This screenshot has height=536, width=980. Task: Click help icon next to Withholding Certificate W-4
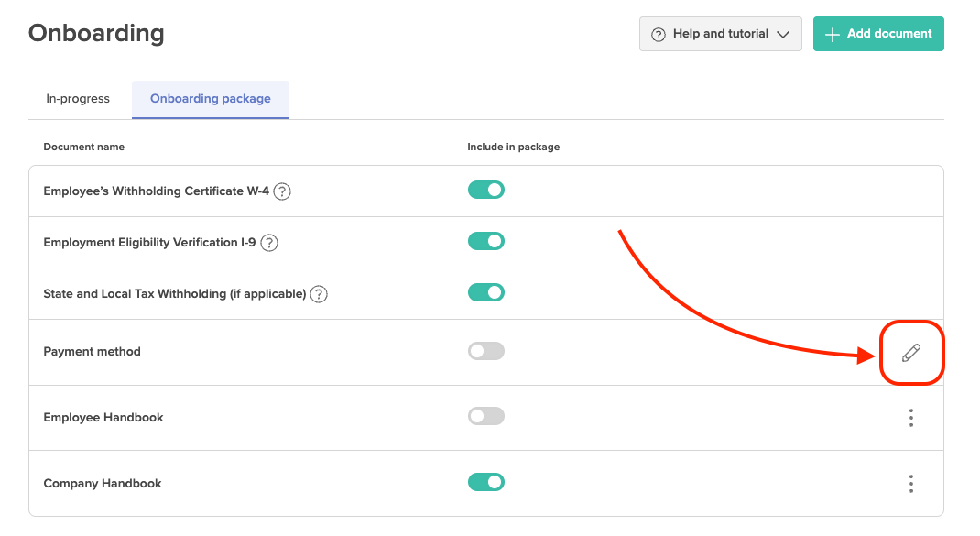[282, 191]
